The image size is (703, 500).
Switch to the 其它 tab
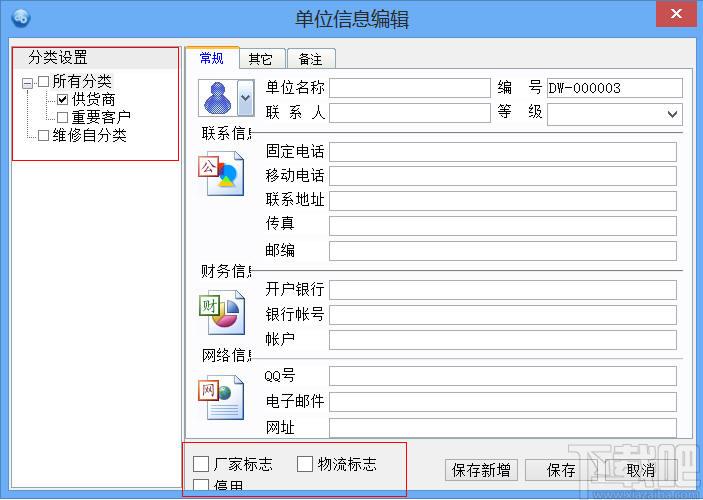pyautogui.click(x=261, y=59)
